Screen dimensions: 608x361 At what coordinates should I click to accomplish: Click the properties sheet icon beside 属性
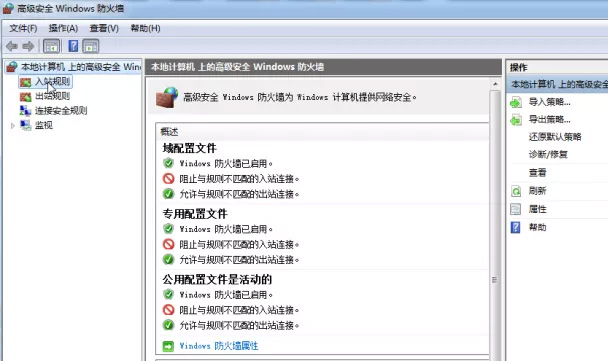(x=516, y=209)
